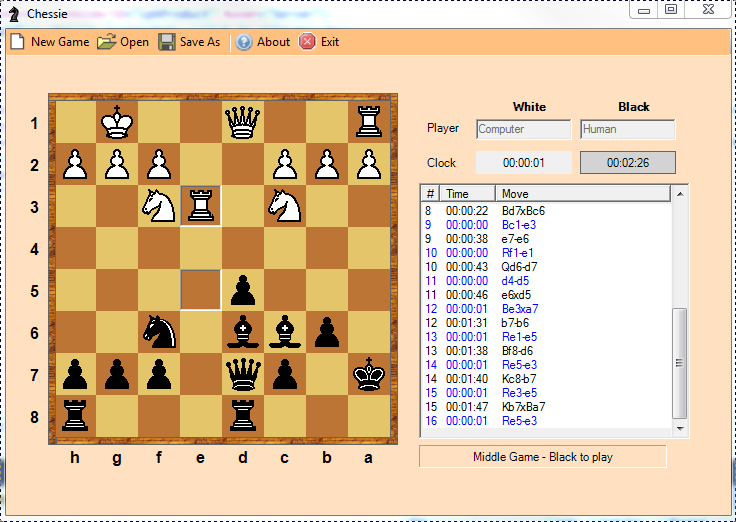This screenshot has height=522, width=736.
Task: Pick the black bishop on c6
Action: tap(285, 332)
